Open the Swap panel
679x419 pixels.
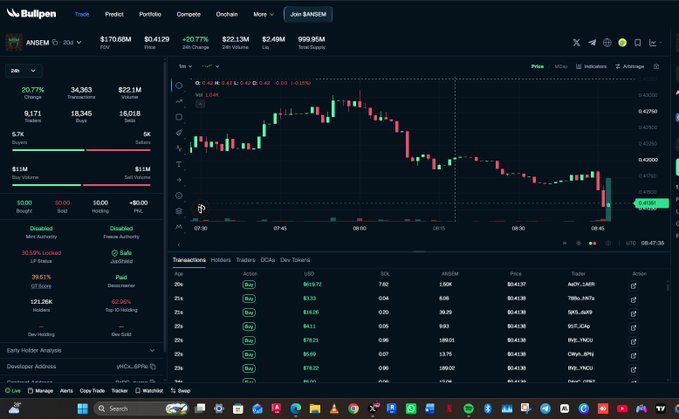[180, 390]
